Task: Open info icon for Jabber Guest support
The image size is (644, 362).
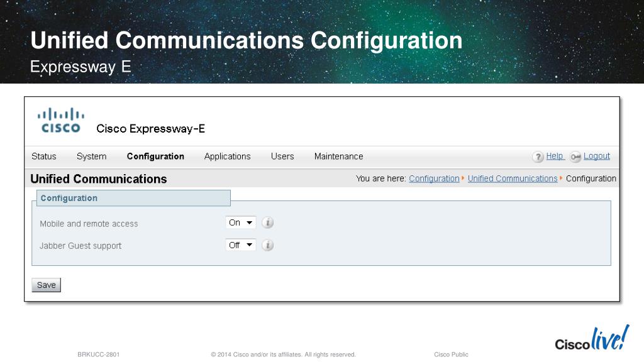Action: pyautogui.click(x=268, y=245)
